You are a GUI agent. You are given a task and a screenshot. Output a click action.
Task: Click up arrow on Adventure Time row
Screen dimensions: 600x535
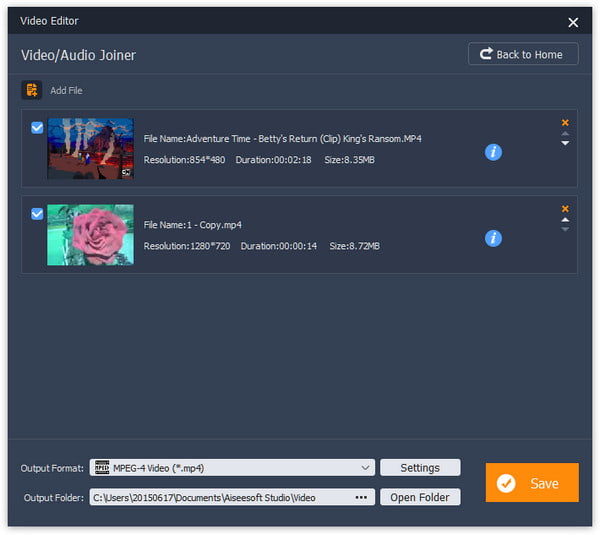[565, 134]
